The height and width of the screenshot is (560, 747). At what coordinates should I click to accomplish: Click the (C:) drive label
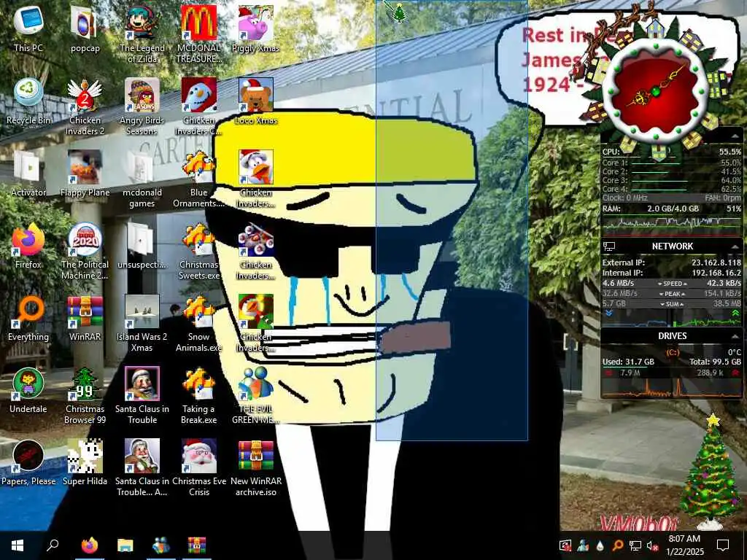(672, 352)
